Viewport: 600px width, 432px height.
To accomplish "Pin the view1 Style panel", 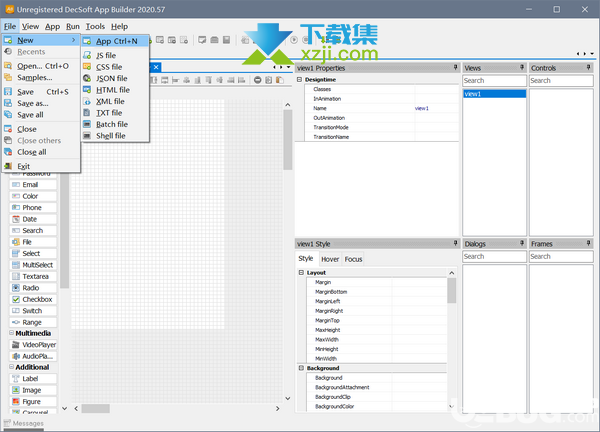I will tap(455, 243).
